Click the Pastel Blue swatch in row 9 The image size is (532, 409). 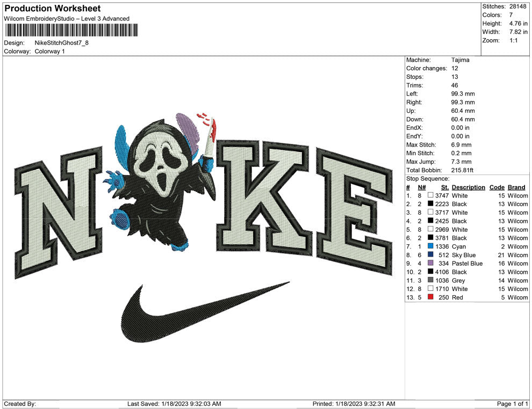point(430,263)
